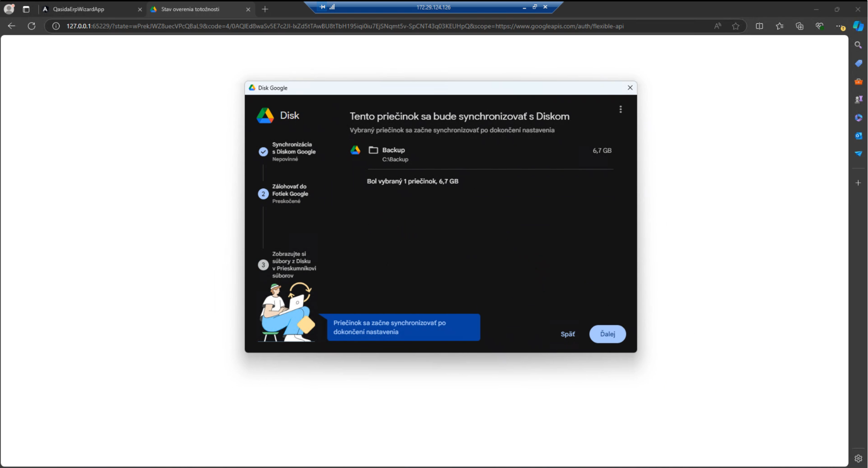The width and height of the screenshot is (868, 468).
Task: Click the Google Drive icon beside Backup folder
Action: point(355,150)
